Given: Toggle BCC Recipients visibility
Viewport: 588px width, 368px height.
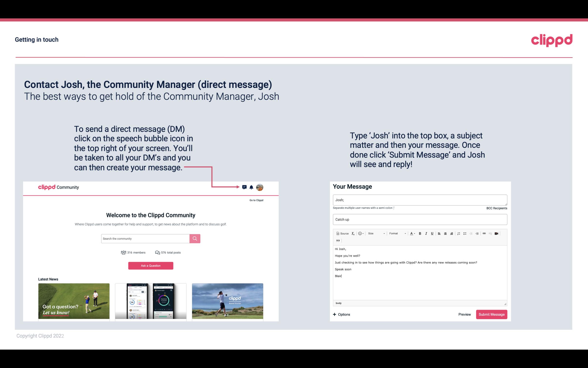Looking at the screenshot, I should pos(497,208).
